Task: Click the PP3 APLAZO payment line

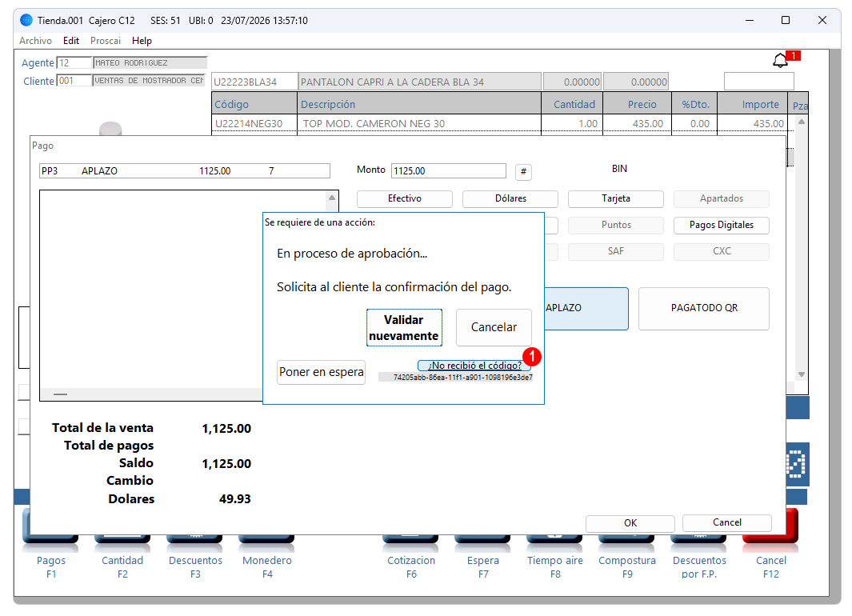Action: tap(184, 171)
